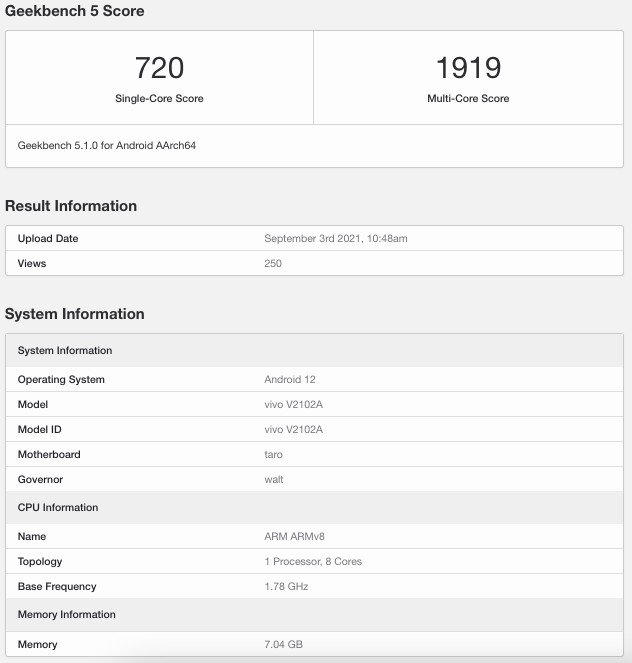The width and height of the screenshot is (632, 663).
Task: Click the CPU Information table header
Action: point(58,508)
